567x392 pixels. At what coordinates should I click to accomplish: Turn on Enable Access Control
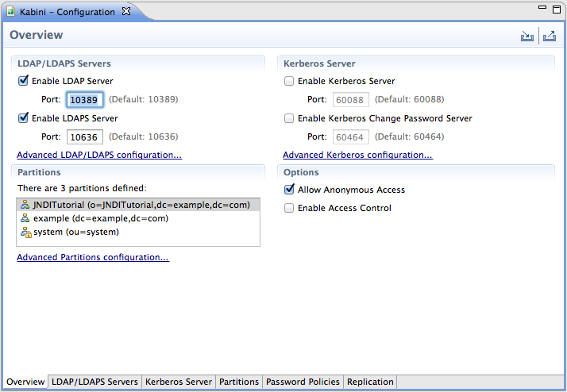tap(289, 208)
